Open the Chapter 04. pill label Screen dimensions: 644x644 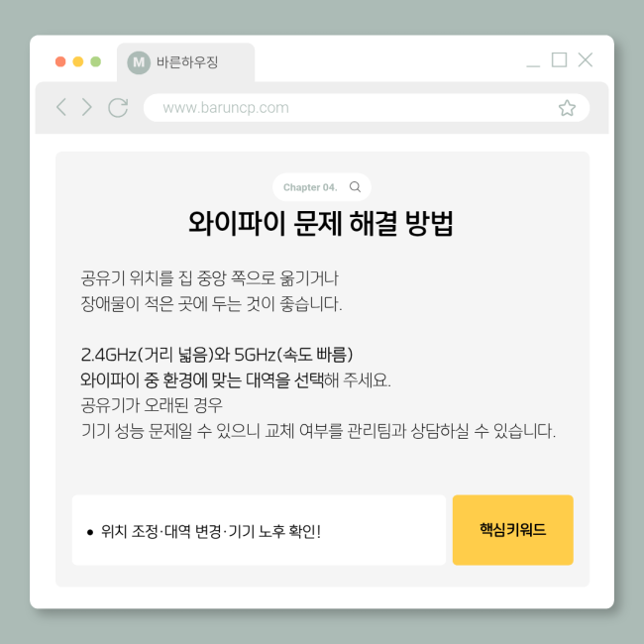(310, 187)
